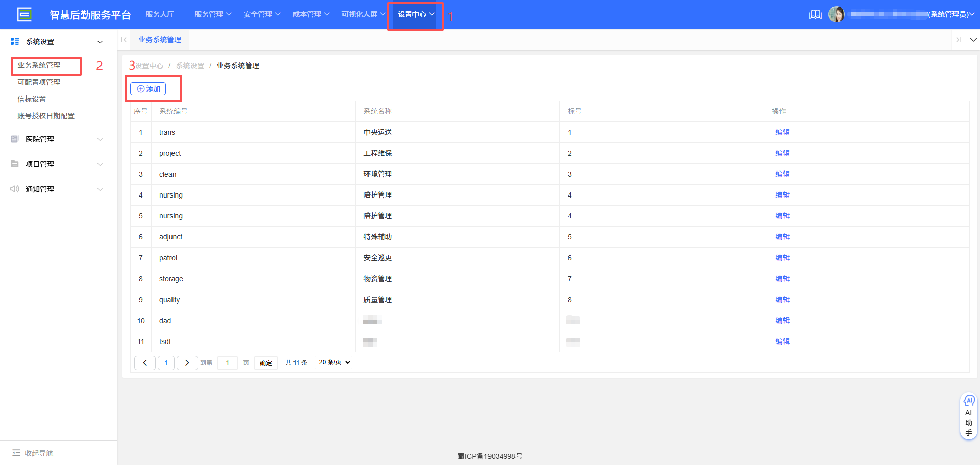Click 编辑 on the trans row

[x=782, y=132]
